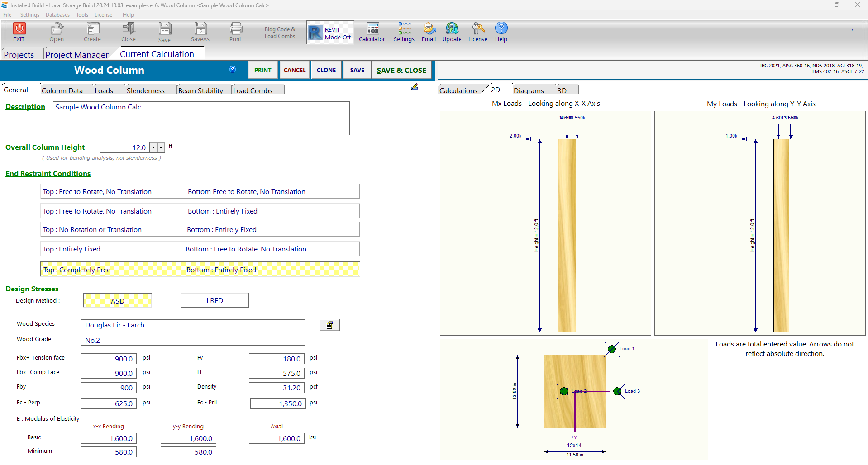Viewport: 868px width, 465px height.
Task: Open the column height dropdown arrow
Action: 153,147
